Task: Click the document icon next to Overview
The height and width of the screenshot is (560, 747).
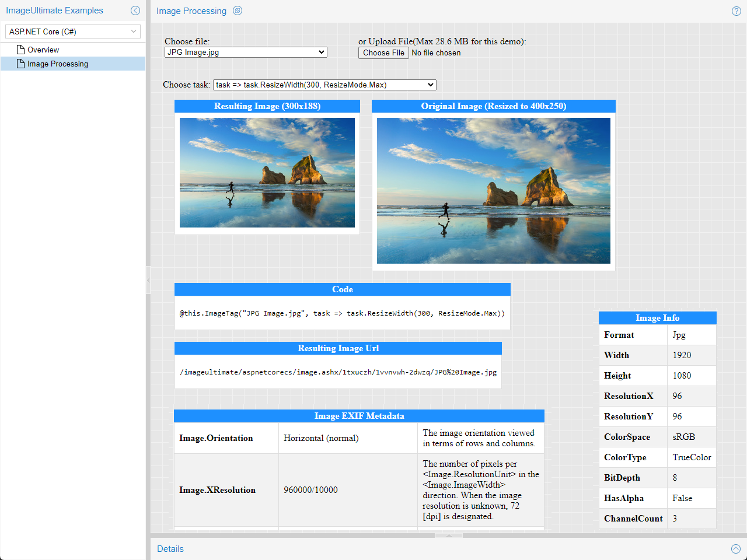Action: (x=20, y=50)
